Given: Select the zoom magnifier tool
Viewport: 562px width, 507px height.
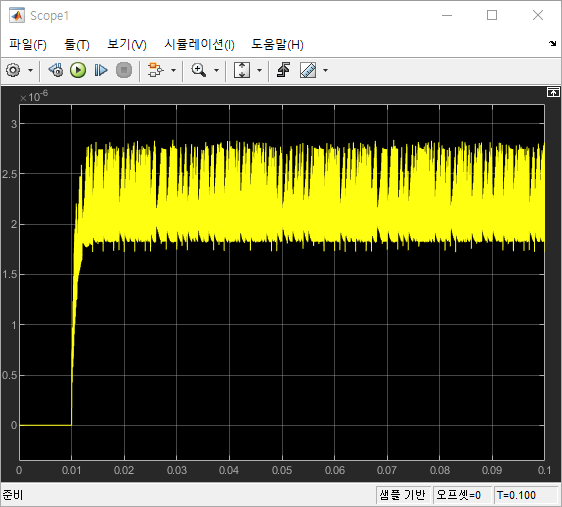Looking at the screenshot, I should pyautogui.click(x=199, y=70).
